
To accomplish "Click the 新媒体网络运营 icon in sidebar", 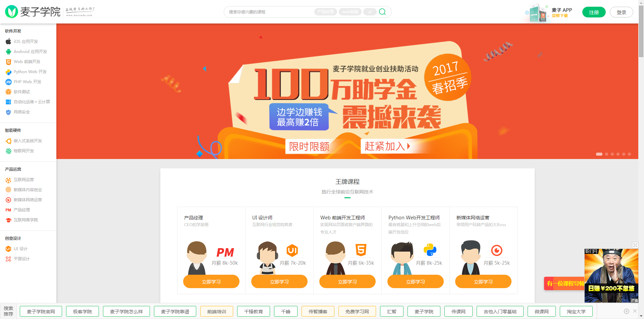I will [x=8, y=200].
